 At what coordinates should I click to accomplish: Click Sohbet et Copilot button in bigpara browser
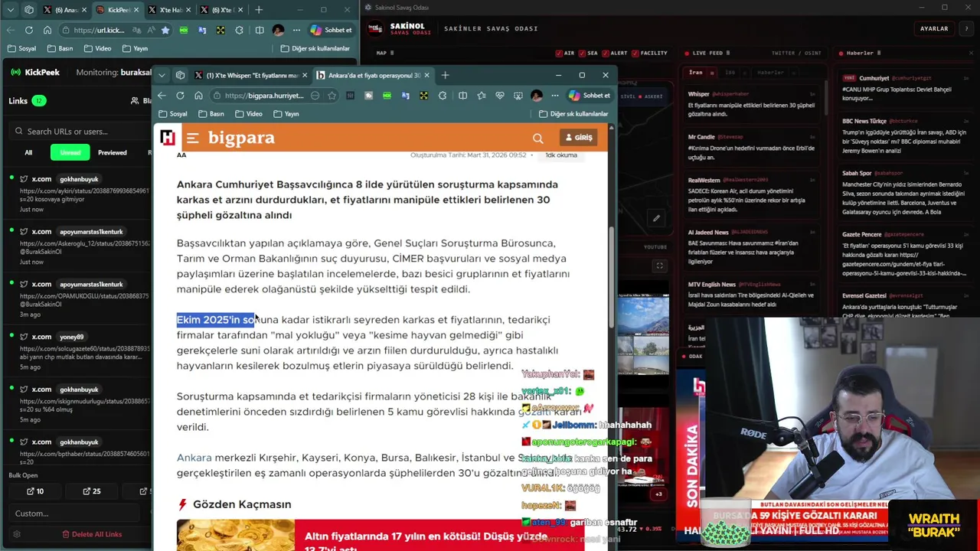pos(589,96)
